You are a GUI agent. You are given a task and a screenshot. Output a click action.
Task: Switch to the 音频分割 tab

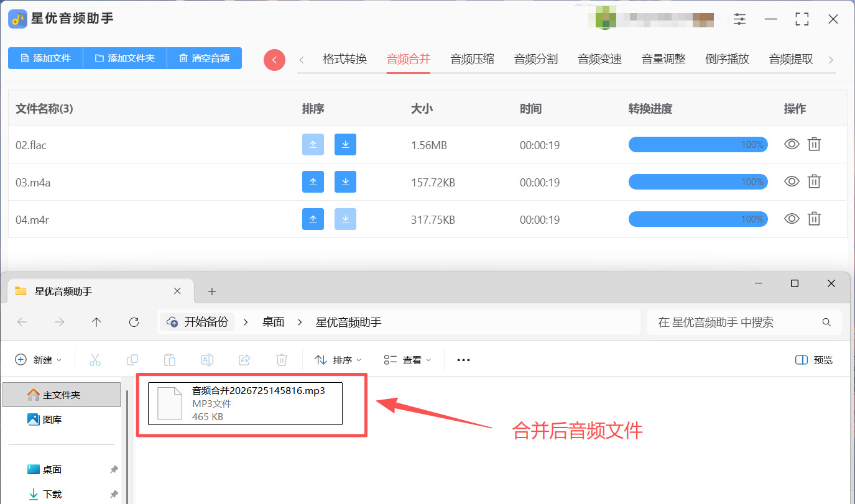536,60
